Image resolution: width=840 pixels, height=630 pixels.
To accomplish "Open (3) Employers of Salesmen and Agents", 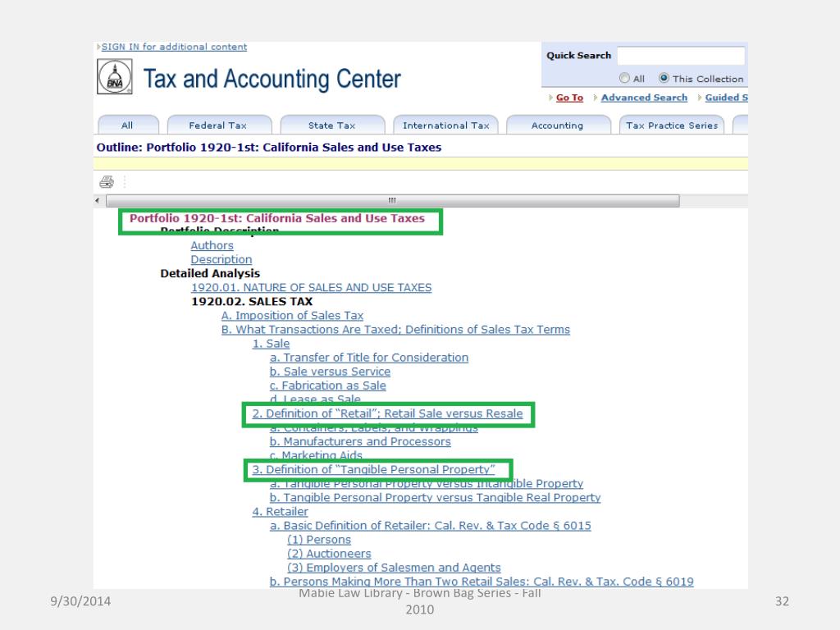I will [x=394, y=568].
